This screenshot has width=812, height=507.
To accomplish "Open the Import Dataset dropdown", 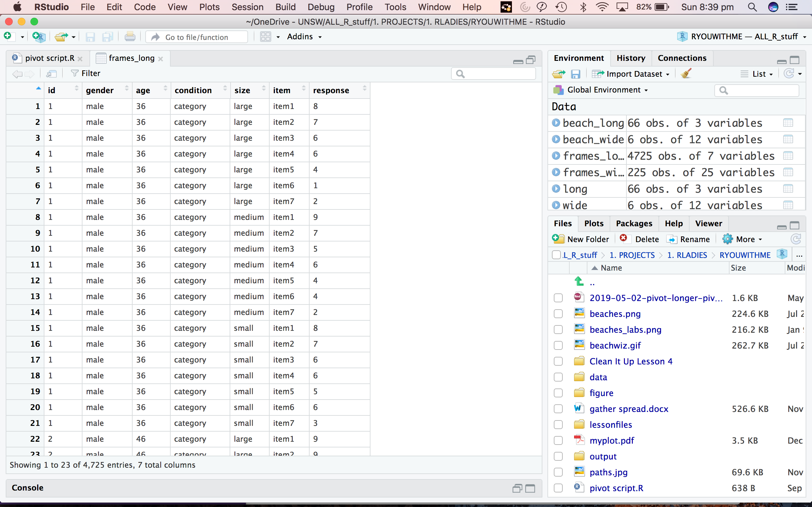I will click(632, 74).
